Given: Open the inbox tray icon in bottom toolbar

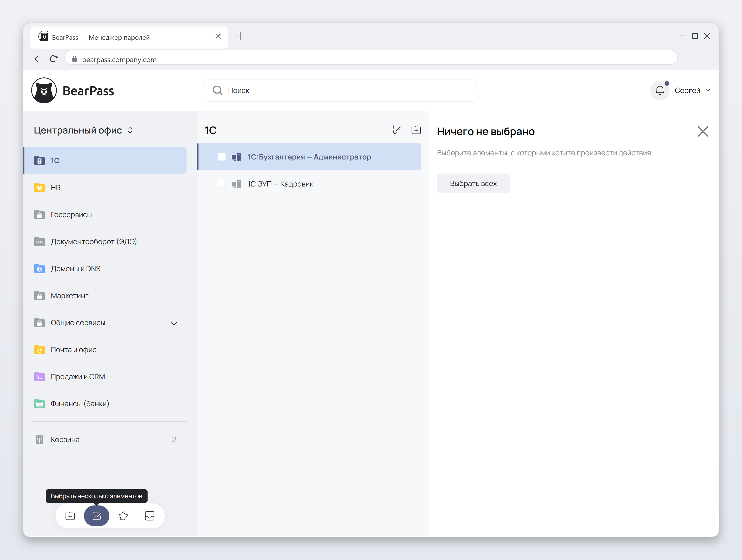Looking at the screenshot, I should tap(150, 516).
